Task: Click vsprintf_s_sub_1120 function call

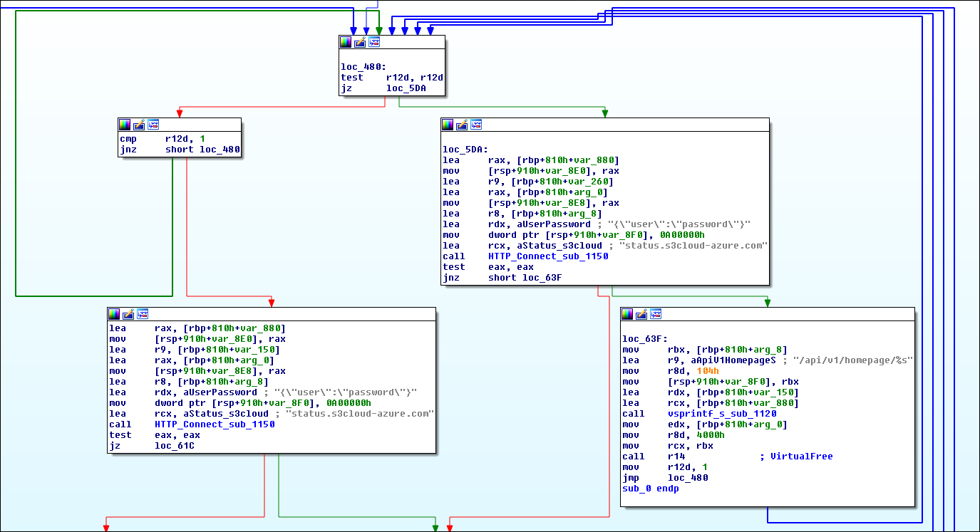Action: 722,414
